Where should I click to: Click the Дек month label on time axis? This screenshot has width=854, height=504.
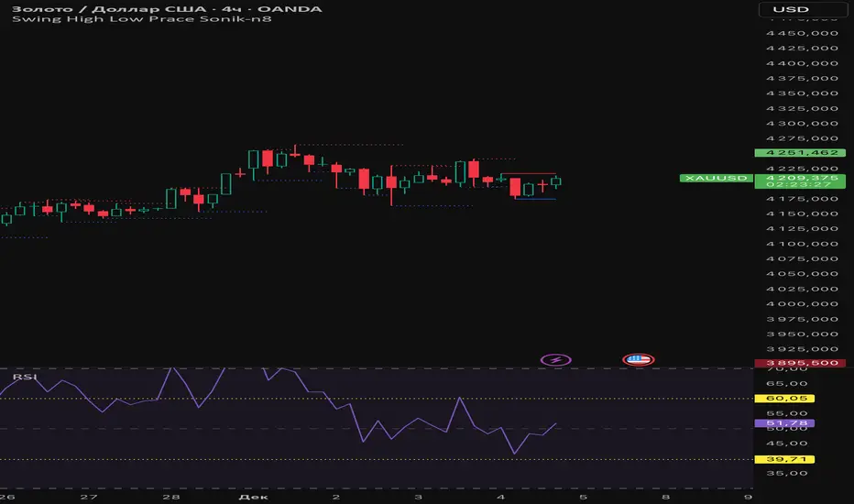(x=253, y=497)
